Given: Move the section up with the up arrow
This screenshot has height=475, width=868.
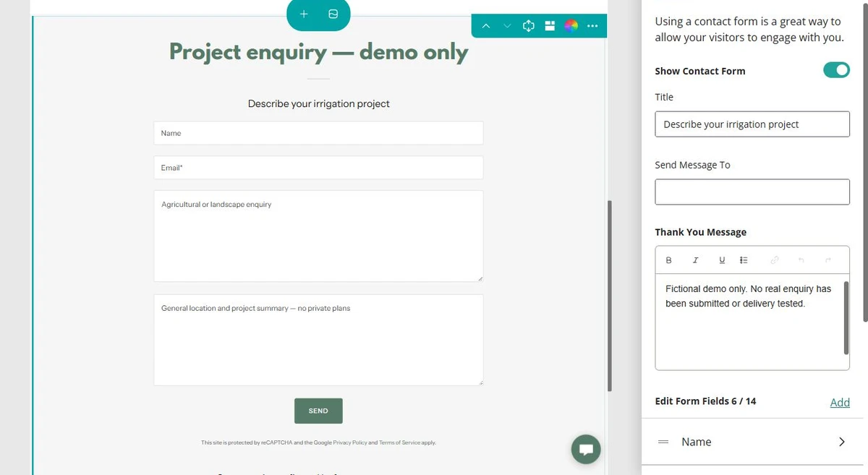Looking at the screenshot, I should coord(486,26).
